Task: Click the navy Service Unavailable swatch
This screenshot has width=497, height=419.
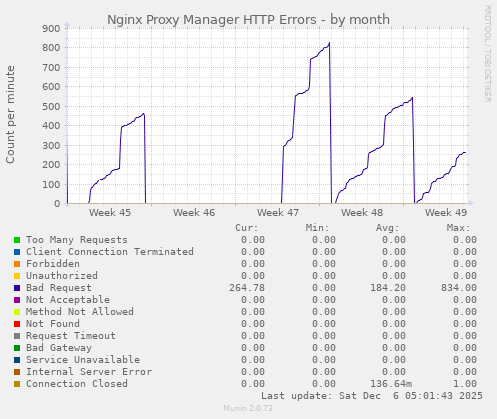Action: (17, 360)
